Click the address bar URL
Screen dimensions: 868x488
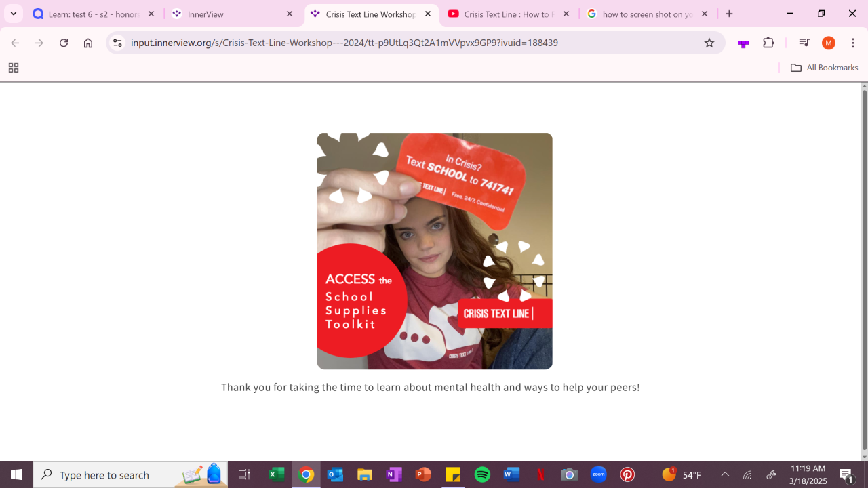click(x=344, y=43)
